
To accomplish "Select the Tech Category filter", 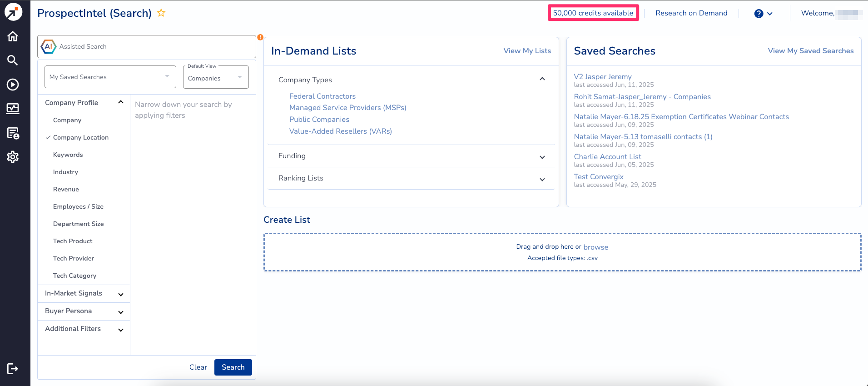I will coord(74,276).
